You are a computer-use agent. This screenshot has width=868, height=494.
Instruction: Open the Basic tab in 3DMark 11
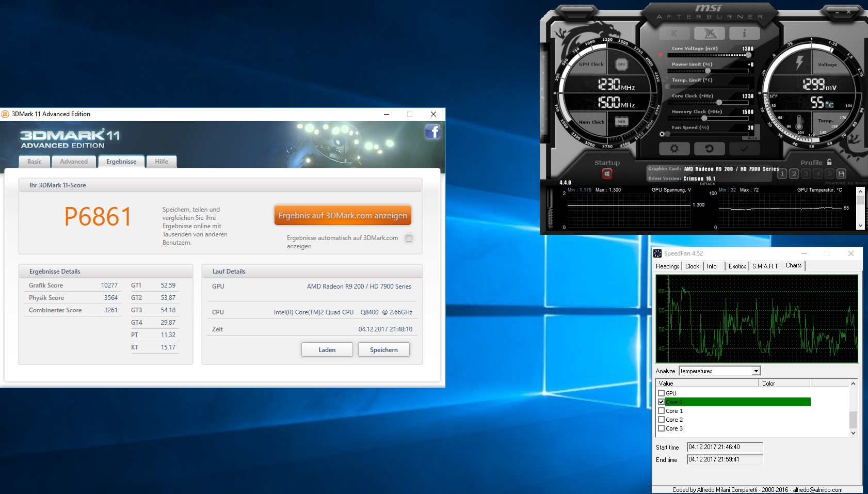tap(35, 162)
